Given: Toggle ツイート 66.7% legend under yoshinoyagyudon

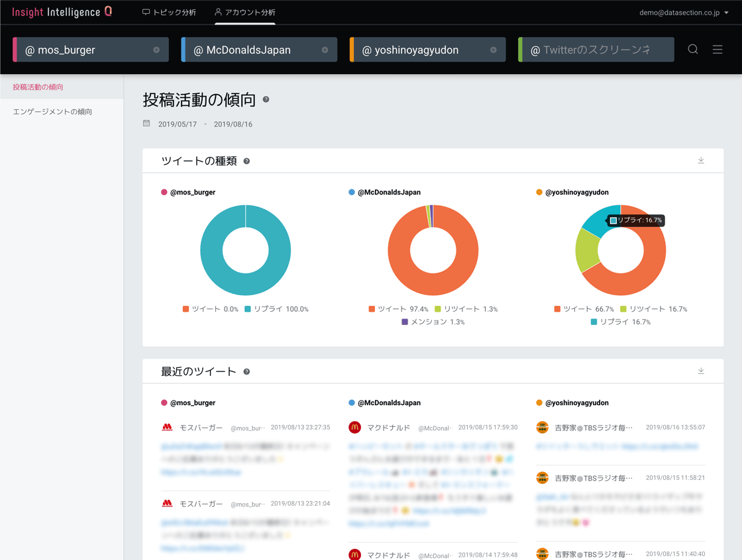Looking at the screenshot, I should (x=584, y=309).
